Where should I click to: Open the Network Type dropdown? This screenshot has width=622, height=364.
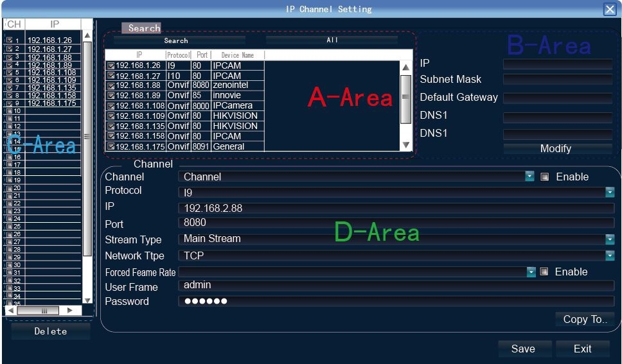click(x=609, y=256)
